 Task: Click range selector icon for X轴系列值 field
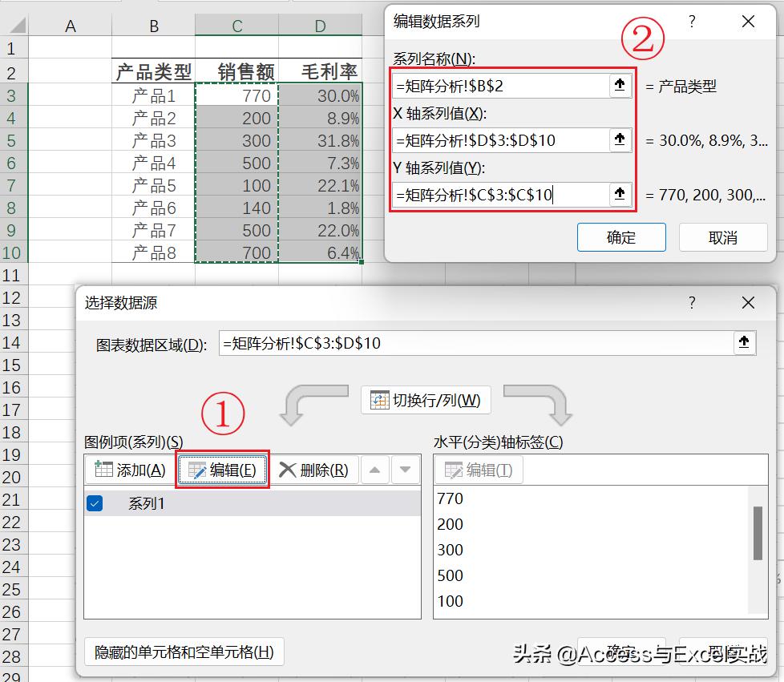[x=618, y=139]
